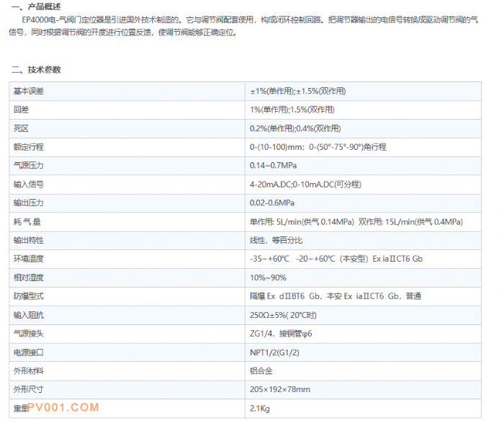Click the 10%~90% relative humidity value

[268, 278]
